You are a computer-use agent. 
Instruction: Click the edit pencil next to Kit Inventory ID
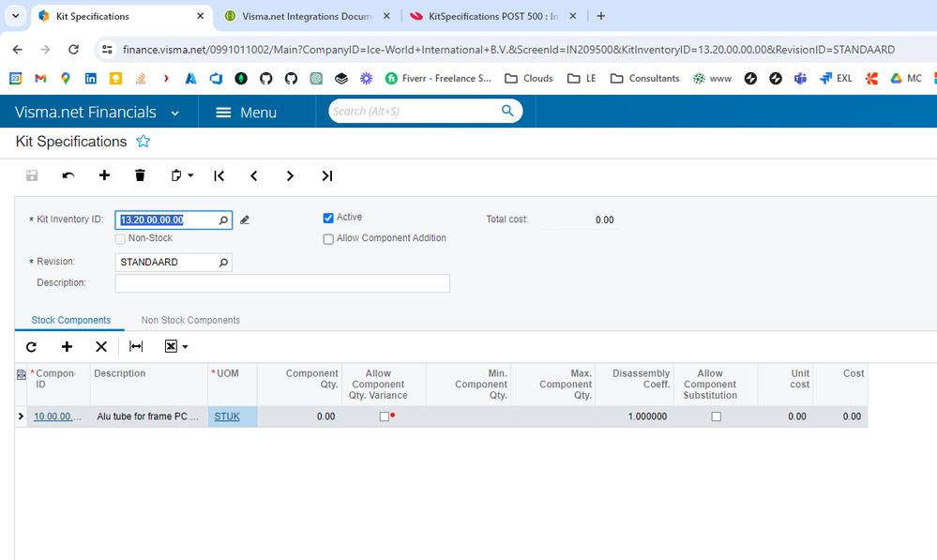click(x=245, y=219)
